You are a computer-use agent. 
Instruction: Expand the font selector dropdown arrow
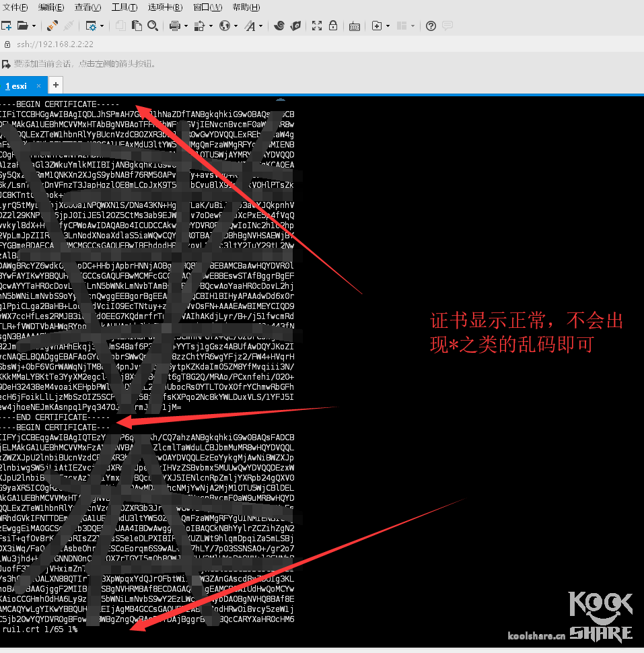[x=260, y=26]
